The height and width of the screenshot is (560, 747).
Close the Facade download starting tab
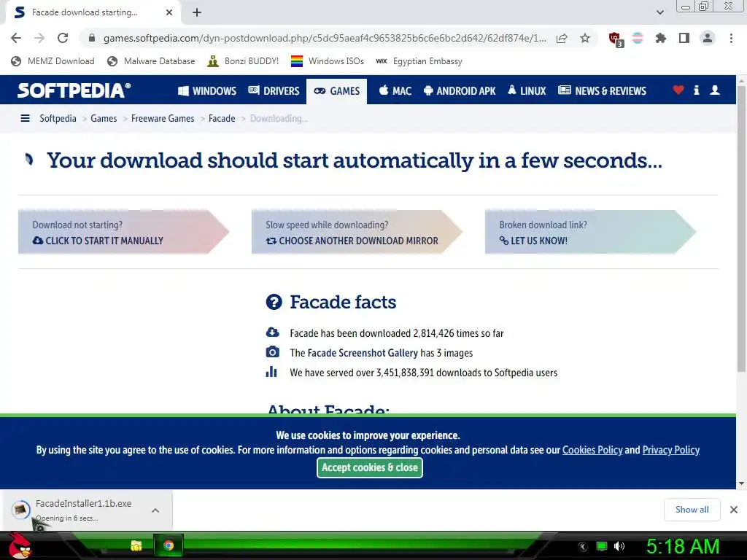pyautogui.click(x=169, y=12)
